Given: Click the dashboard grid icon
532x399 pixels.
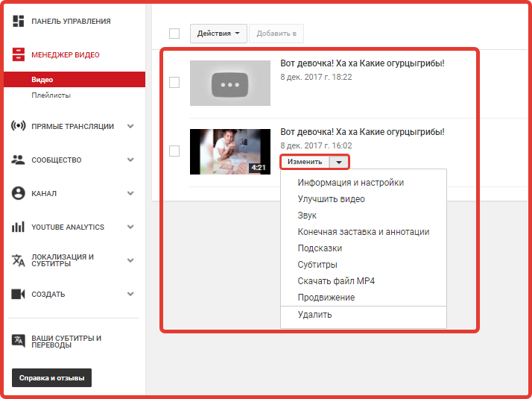Looking at the screenshot, I should 19,21.
